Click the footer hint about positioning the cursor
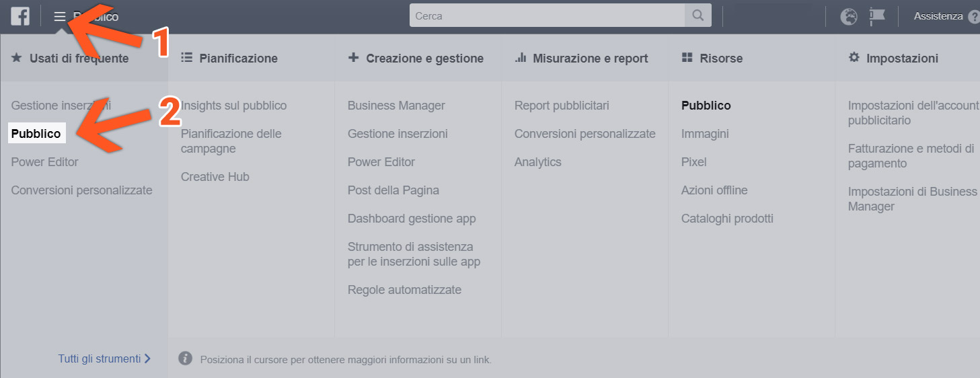 click(x=346, y=360)
